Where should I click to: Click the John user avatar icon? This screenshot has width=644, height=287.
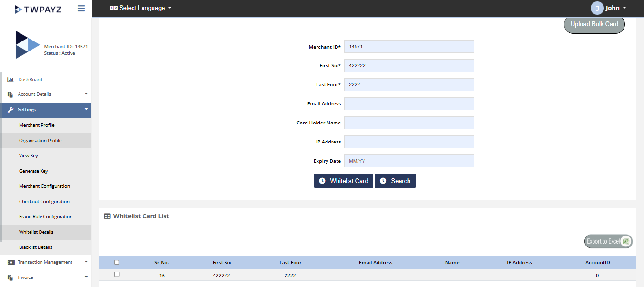pos(597,8)
